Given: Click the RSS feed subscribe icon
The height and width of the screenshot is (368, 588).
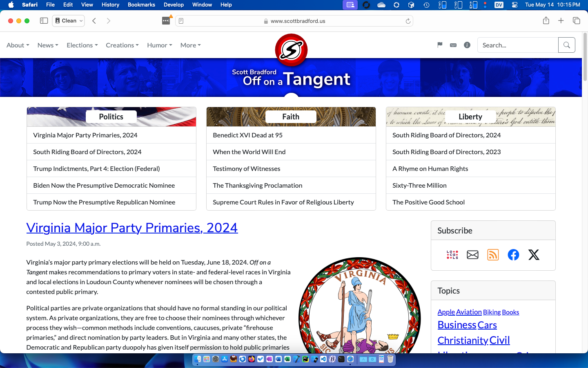Looking at the screenshot, I should pos(493,255).
